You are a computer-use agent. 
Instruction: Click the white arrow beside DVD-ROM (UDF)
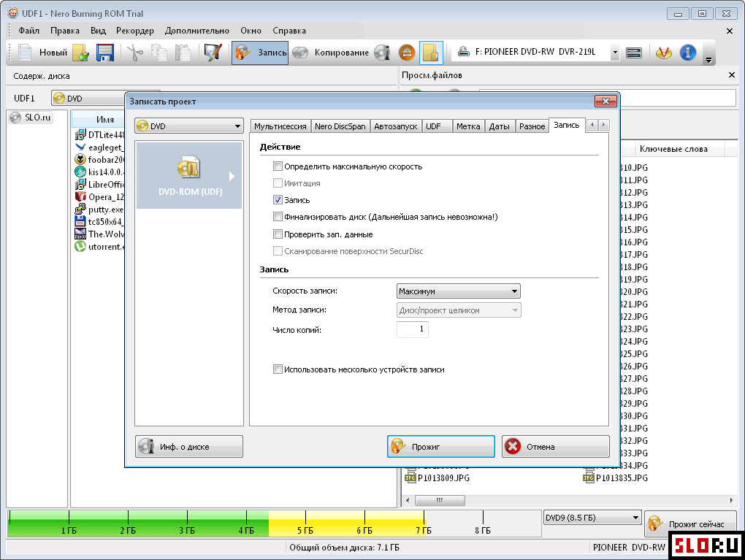click(232, 176)
